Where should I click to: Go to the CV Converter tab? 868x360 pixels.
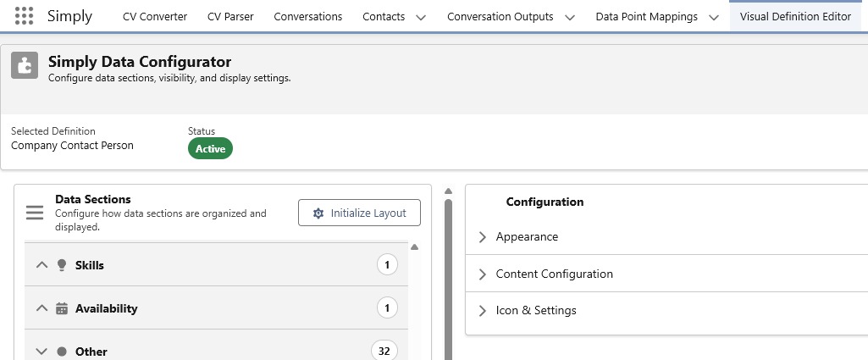point(155,17)
